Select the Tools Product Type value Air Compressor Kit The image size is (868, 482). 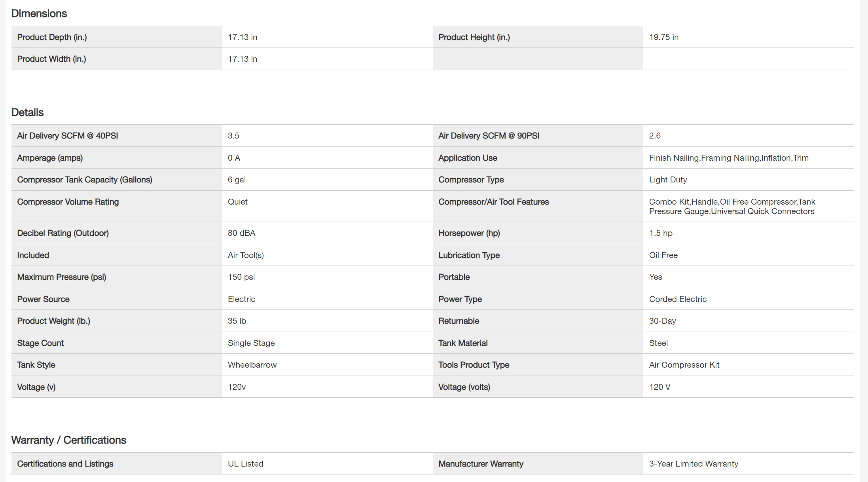(684, 365)
